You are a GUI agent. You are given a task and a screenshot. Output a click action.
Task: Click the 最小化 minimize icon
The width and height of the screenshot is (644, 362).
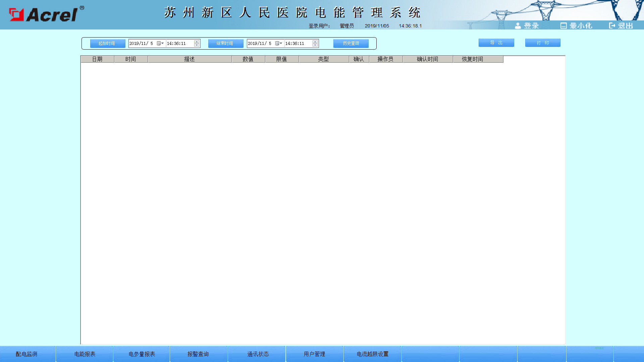pyautogui.click(x=563, y=26)
